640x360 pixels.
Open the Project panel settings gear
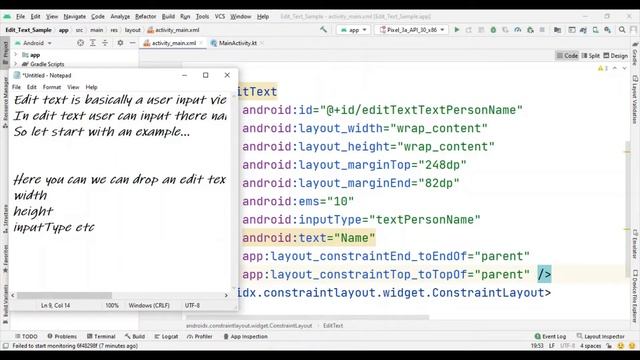click(120, 43)
